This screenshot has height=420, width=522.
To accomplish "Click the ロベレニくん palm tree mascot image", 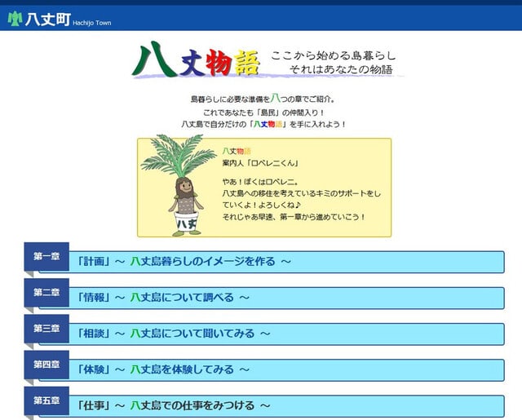I will (x=179, y=185).
